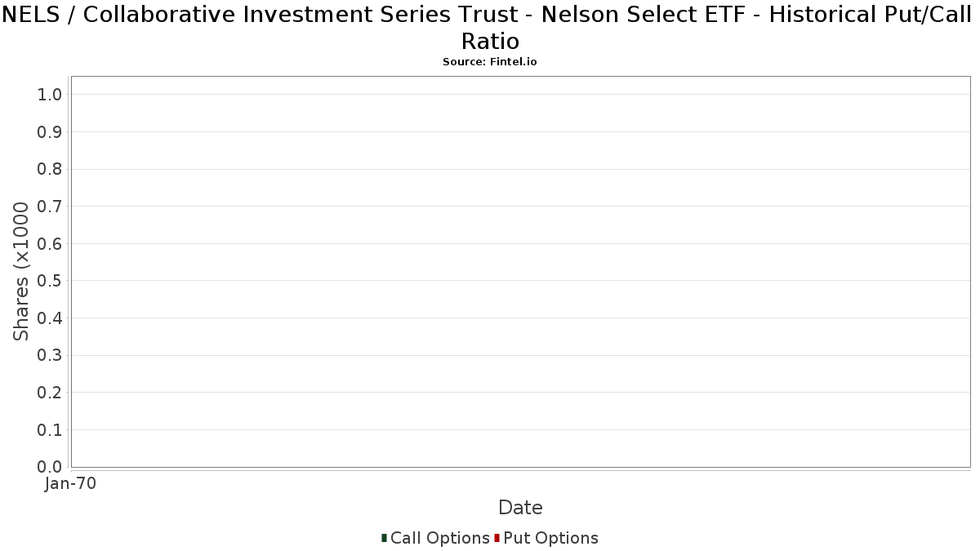Select the Jan-70 x-axis tick label
This screenshot has height=551, width=980.
point(70,484)
